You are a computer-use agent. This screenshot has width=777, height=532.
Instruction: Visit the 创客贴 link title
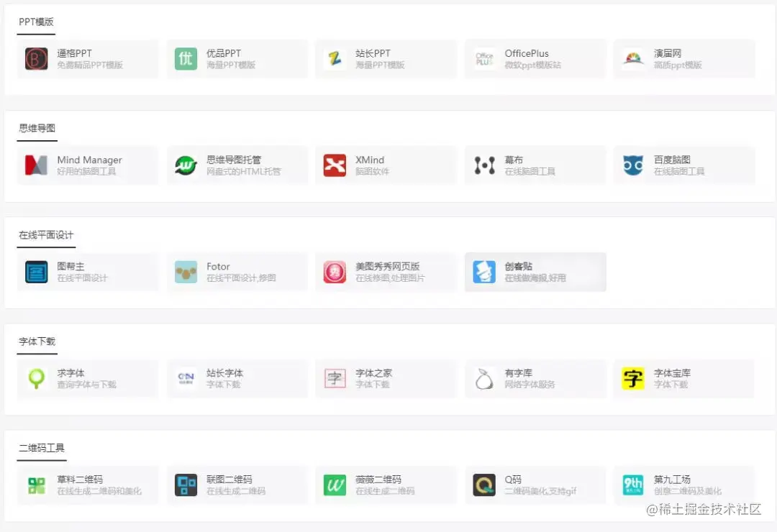[518, 267]
